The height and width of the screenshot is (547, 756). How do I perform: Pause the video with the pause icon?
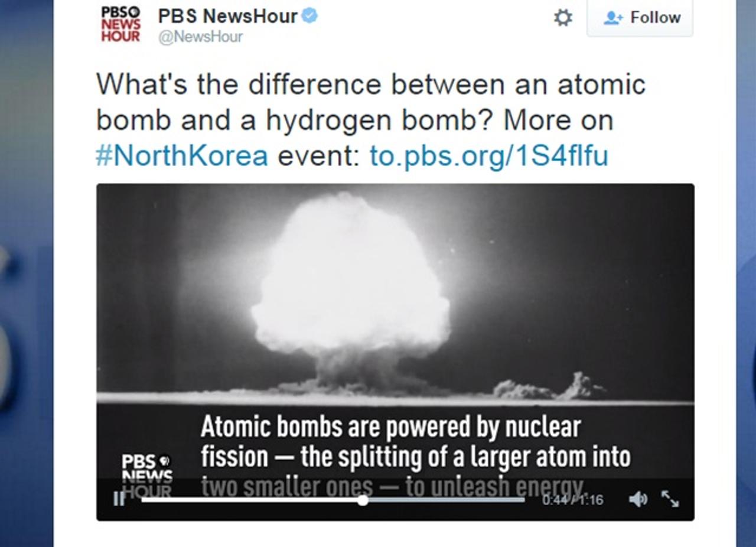119,499
